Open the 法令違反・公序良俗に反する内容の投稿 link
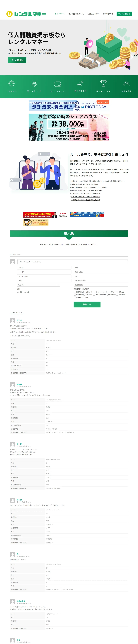The height and width of the screenshot is (644, 138). (x=85, y=197)
